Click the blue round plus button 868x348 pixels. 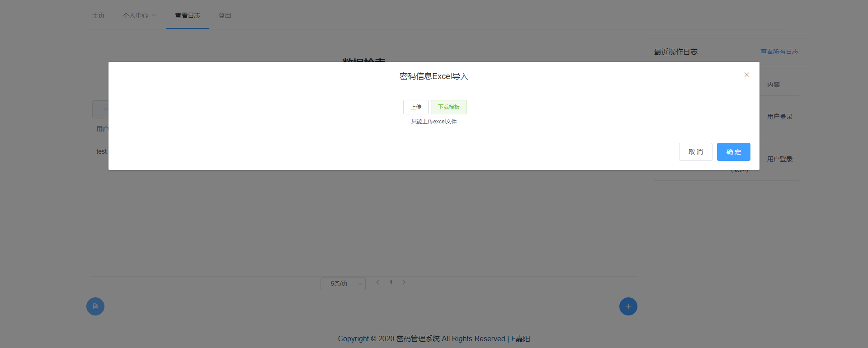coord(628,306)
